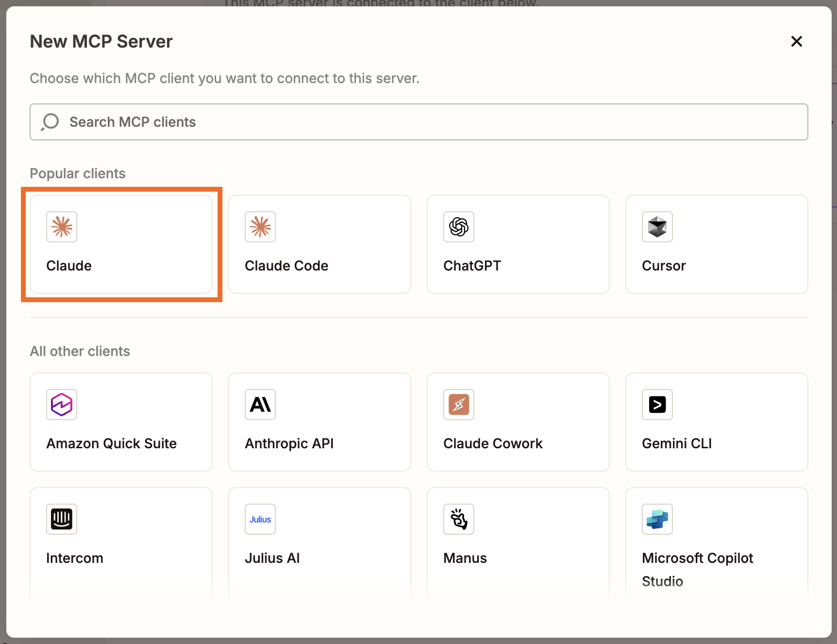Select the Gemini CLI client card
837x644 pixels.
click(x=716, y=422)
